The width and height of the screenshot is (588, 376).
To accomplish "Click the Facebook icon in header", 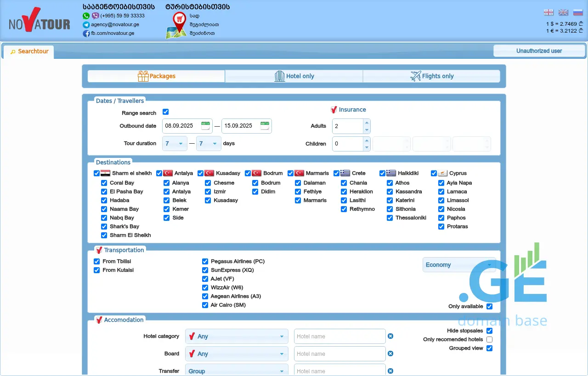I will [86, 34].
